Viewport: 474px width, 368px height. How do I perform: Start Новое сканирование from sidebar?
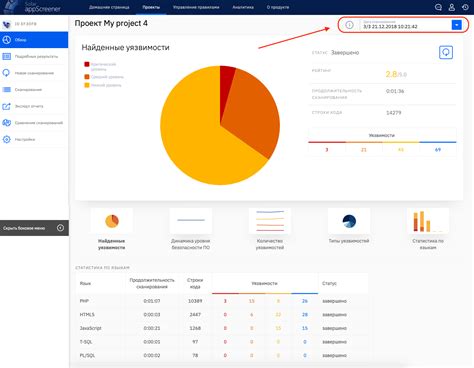pos(34,73)
